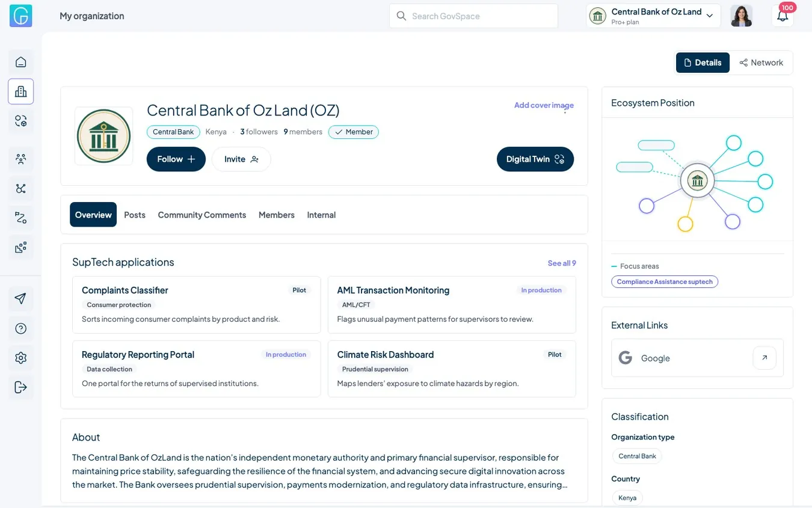Click the "3 followers" count
Image resolution: width=812 pixels, height=508 pixels.
(259, 132)
